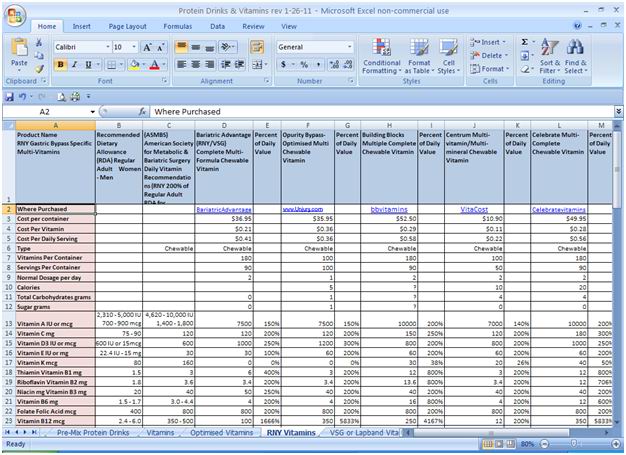This screenshot has height=455, width=626.
Task: Open the Format cells menu
Action: [x=489, y=69]
